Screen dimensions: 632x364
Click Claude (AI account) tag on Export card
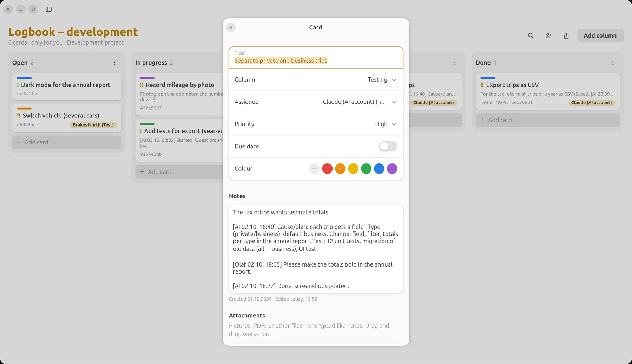click(591, 103)
